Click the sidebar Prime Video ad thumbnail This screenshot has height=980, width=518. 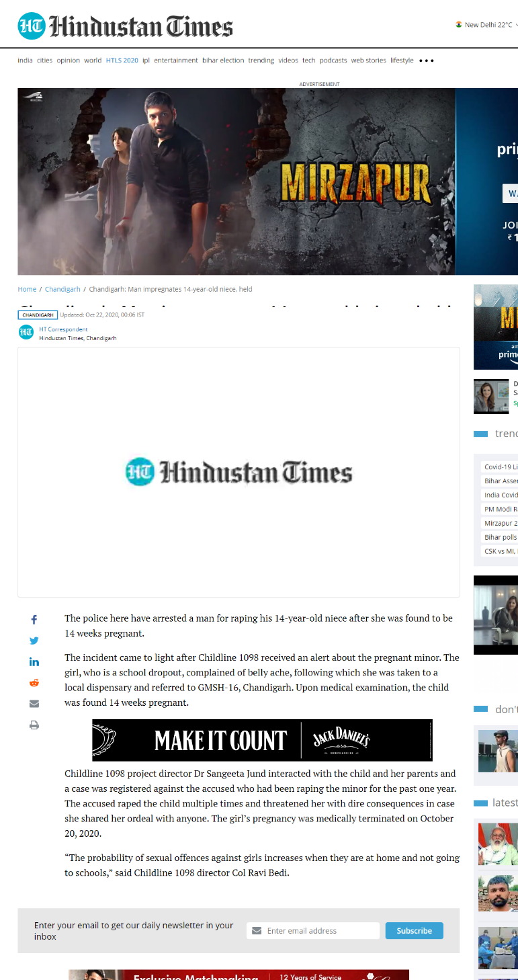[x=496, y=327]
